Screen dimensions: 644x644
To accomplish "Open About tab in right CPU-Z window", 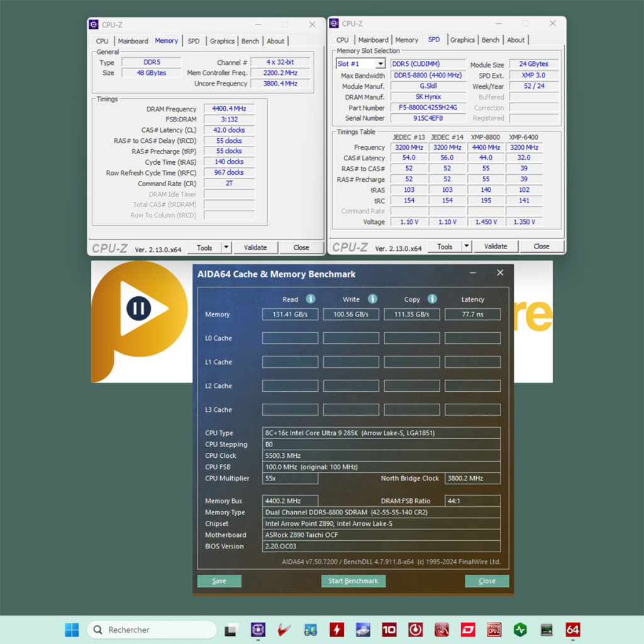I will 516,40.
